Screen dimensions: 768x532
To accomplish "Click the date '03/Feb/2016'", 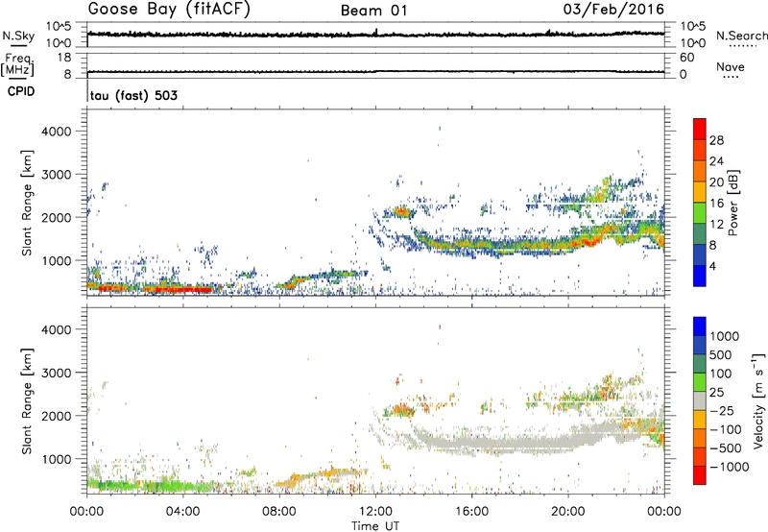I will (x=613, y=10).
